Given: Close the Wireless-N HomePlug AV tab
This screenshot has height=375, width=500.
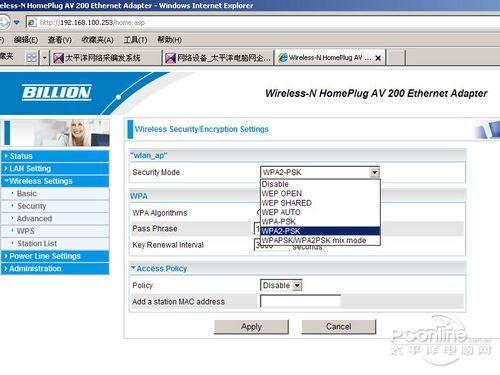Looking at the screenshot, I should pos(378,58).
